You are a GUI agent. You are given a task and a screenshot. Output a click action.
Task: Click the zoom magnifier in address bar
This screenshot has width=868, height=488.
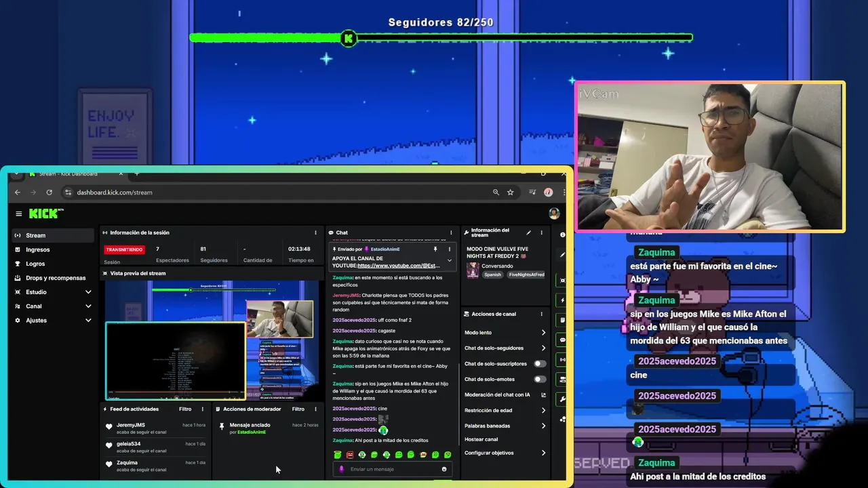coord(496,192)
